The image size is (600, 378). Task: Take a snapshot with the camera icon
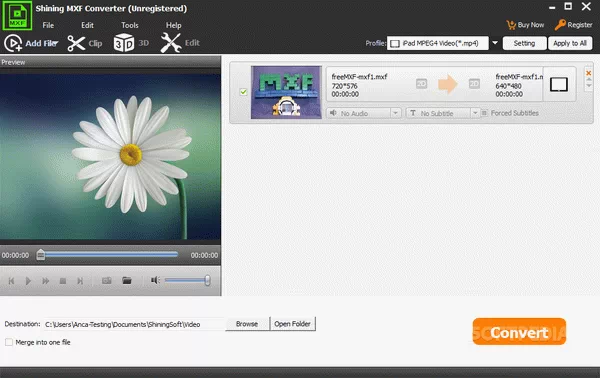(107, 281)
